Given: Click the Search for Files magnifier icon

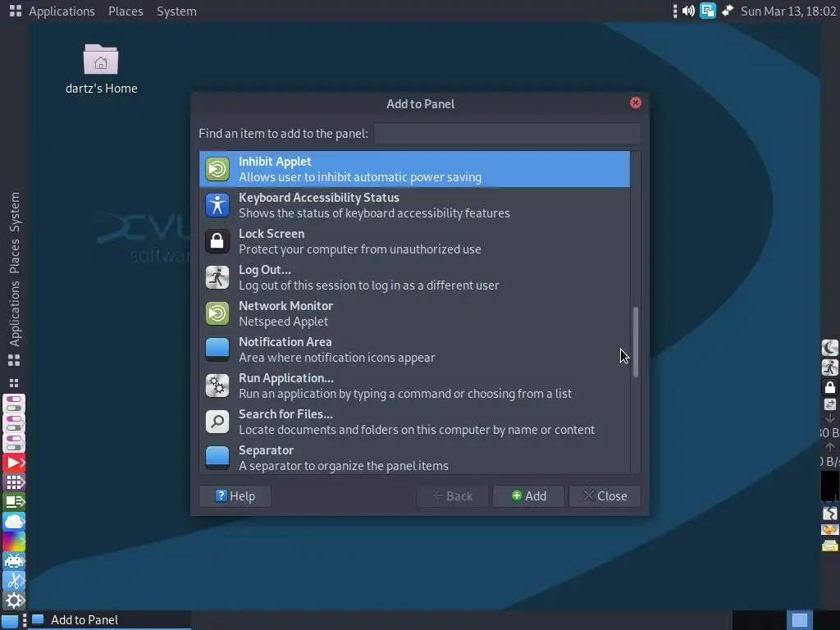Looking at the screenshot, I should click(217, 422).
